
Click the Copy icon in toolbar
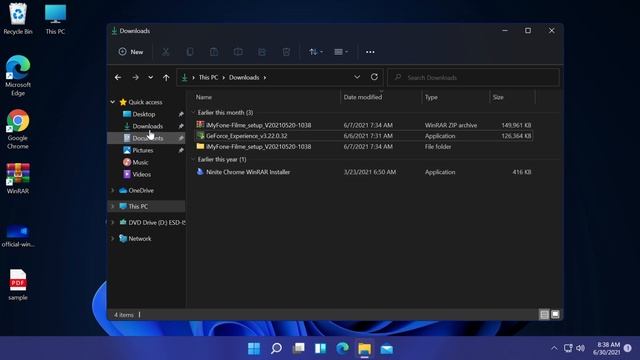point(190,52)
